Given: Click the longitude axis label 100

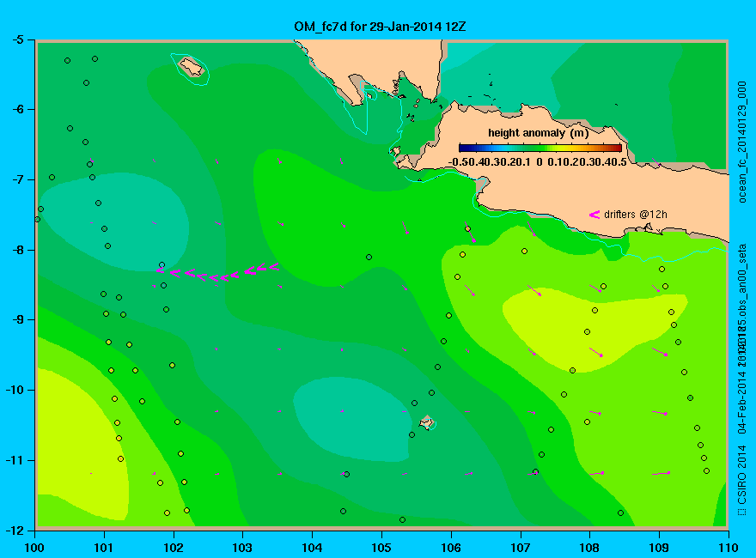Looking at the screenshot, I should (x=34, y=548).
